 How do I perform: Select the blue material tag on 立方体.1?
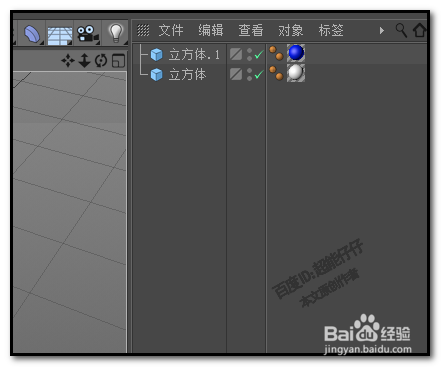pos(296,53)
